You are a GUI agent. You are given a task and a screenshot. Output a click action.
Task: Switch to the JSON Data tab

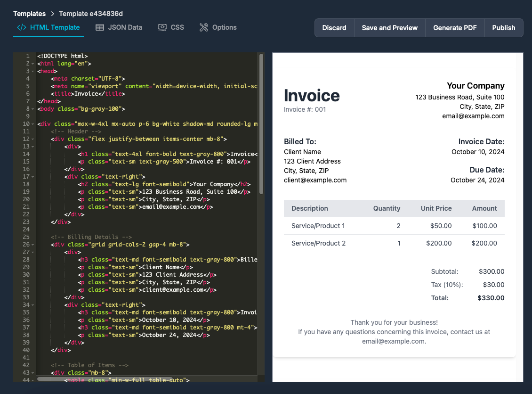coord(125,27)
